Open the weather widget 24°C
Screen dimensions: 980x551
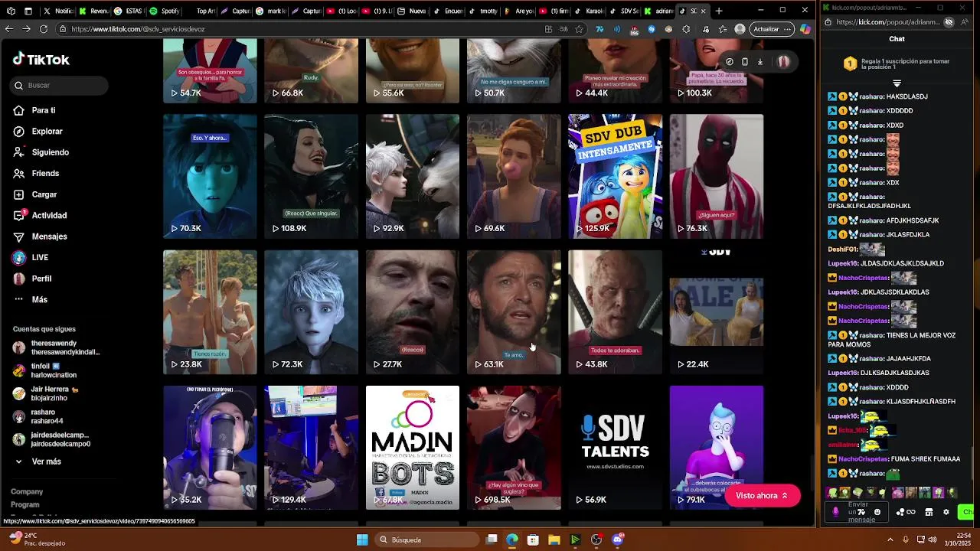tap(37, 540)
